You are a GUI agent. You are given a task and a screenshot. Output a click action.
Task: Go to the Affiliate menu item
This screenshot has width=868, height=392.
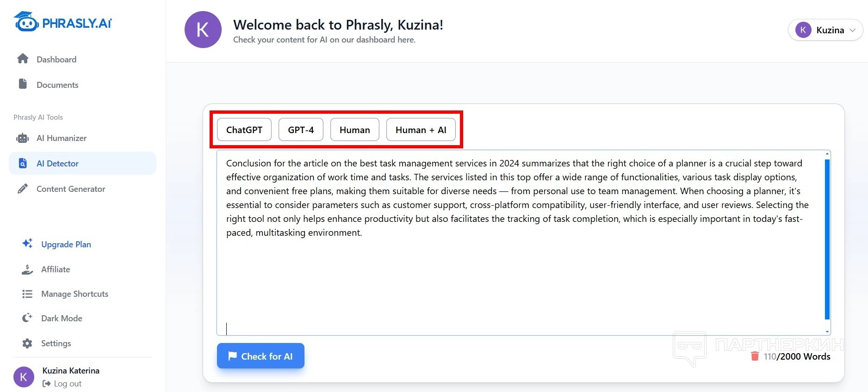pyautogui.click(x=56, y=269)
